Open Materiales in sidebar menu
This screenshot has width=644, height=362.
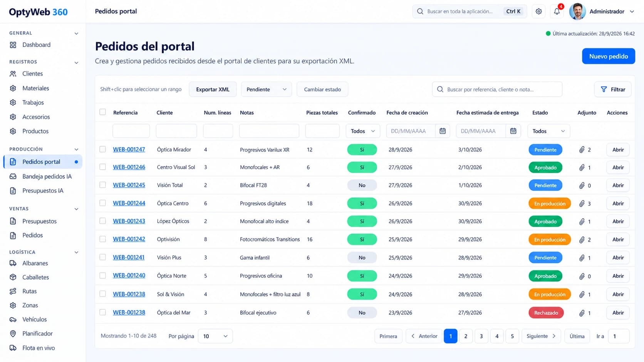[x=35, y=88]
